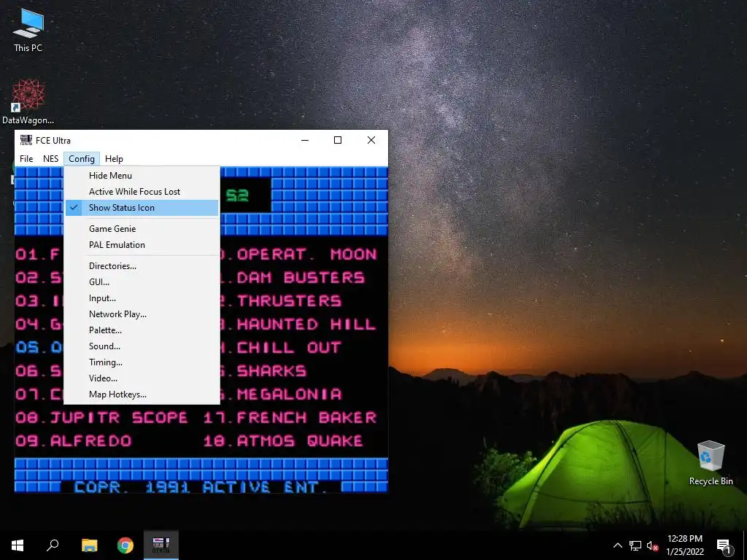This screenshot has height=560, width=747.
Task: Select Hide Menu option
Action: pyautogui.click(x=142, y=175)
